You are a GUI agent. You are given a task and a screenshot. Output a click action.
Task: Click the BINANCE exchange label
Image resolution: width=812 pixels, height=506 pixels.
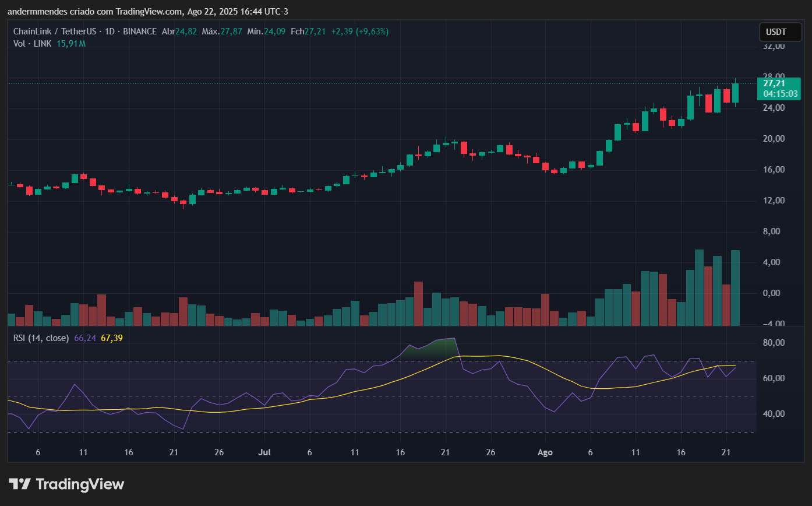pyautogui.click(x=140, y=31)
